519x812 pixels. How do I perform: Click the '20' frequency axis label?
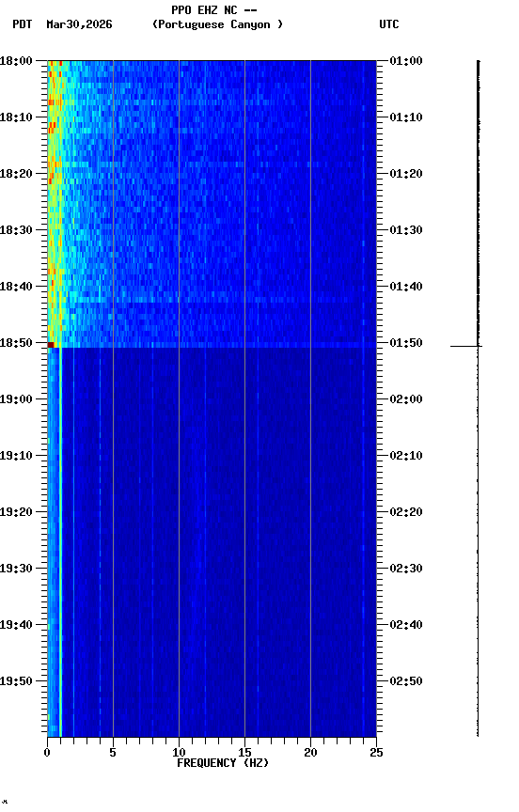pyautogui.click(x=310, y=753)
